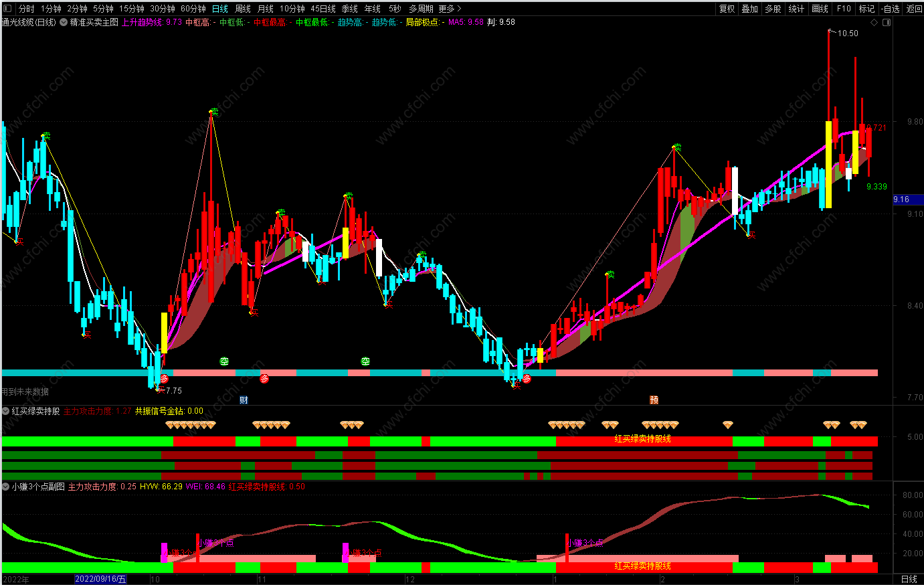This screenshot has width=924, height=585.
Task: Click the 预 forecast marker below chart
Action: click(x=654, y=400)
